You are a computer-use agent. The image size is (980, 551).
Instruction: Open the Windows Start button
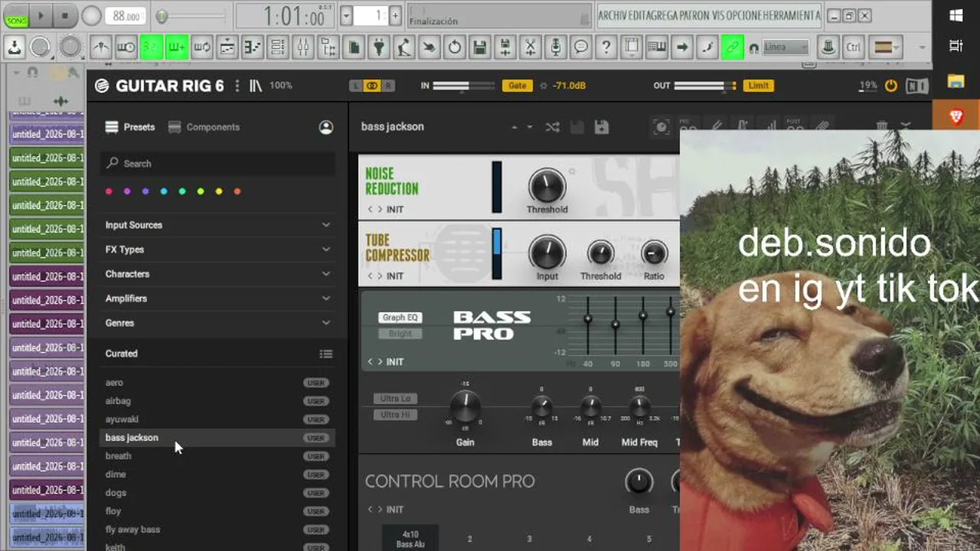[955, 15]
